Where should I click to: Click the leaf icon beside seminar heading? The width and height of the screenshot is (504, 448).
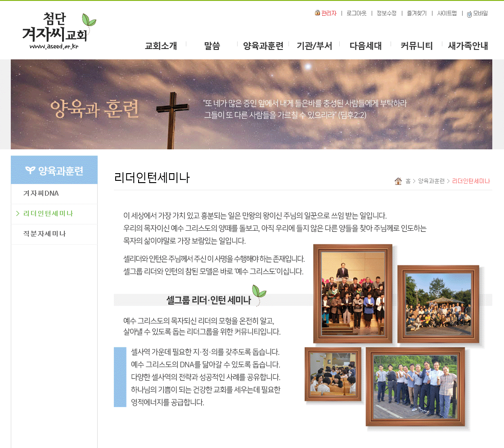[256, 294]
